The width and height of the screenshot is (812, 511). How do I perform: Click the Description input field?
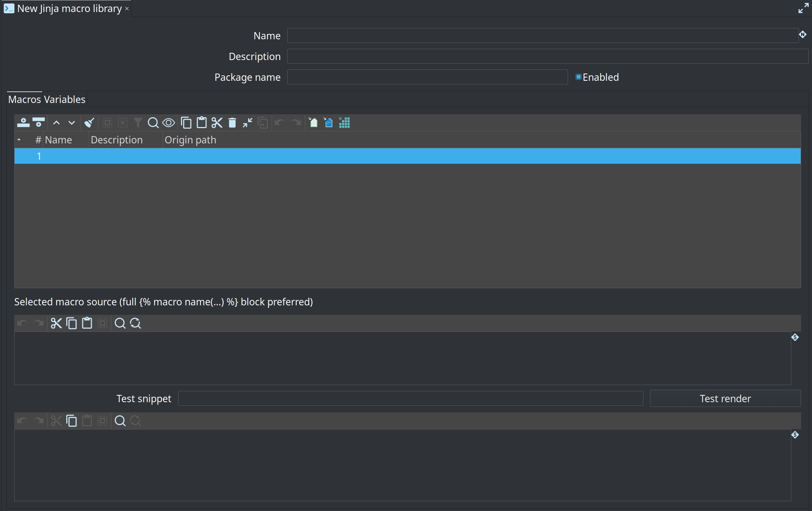pos(548,56)
